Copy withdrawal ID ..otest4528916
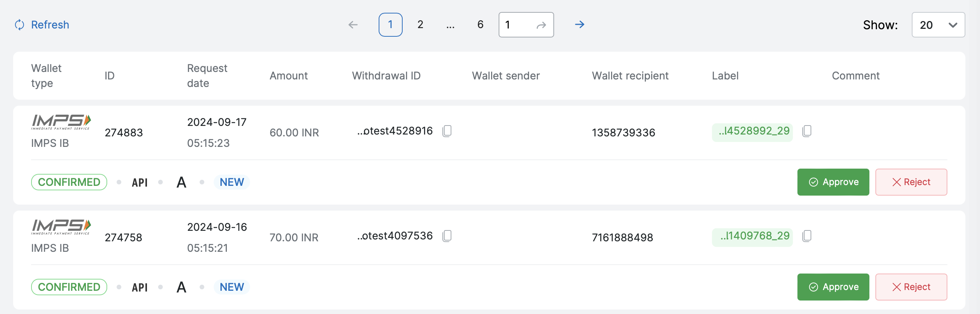 [447, 131]
